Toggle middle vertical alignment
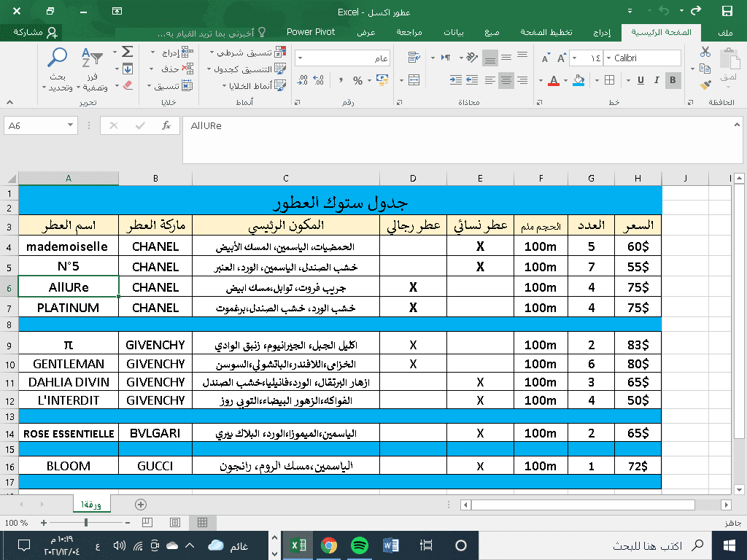Viewport: 747px width, 560px height. point(506,58)
